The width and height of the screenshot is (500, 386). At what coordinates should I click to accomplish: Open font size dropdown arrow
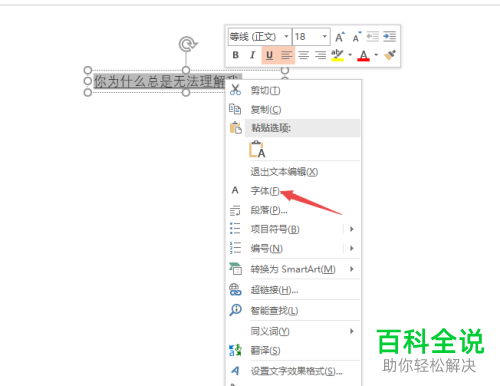tap(325, 36)
